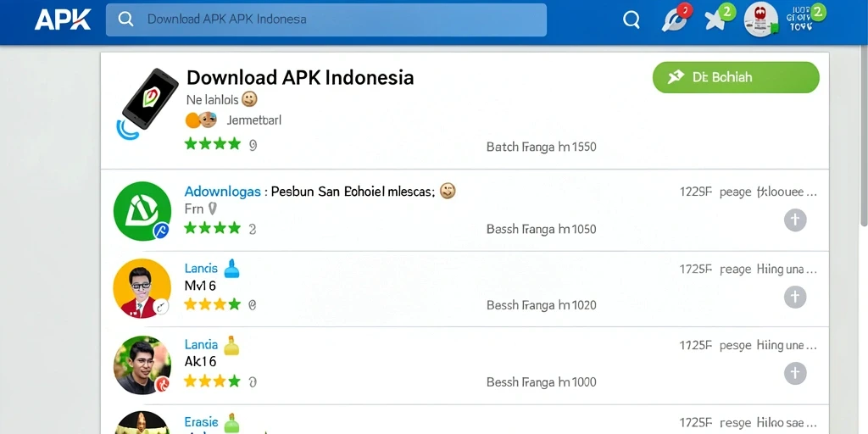Click the Ak16 name text

click(200, 362)
